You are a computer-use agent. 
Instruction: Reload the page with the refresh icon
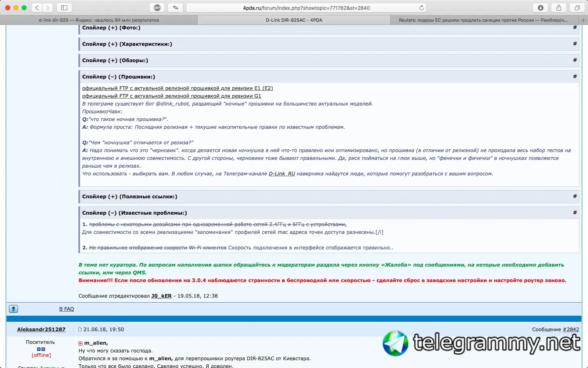click(x=421, y=8)
